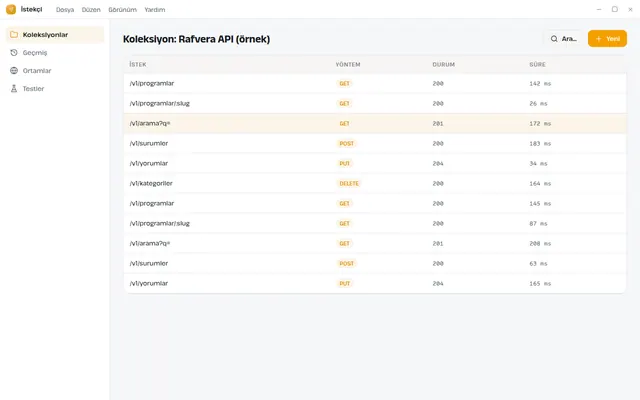Switch to Geçmiş section

pyautogui.click(x=55, y=53)
